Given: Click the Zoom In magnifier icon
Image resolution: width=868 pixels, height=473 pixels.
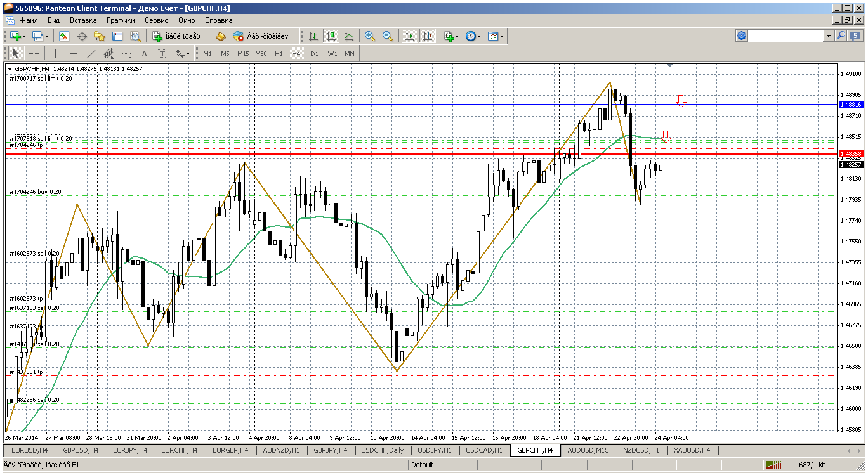Looking at the screenshot, I should tap(369, 37).
